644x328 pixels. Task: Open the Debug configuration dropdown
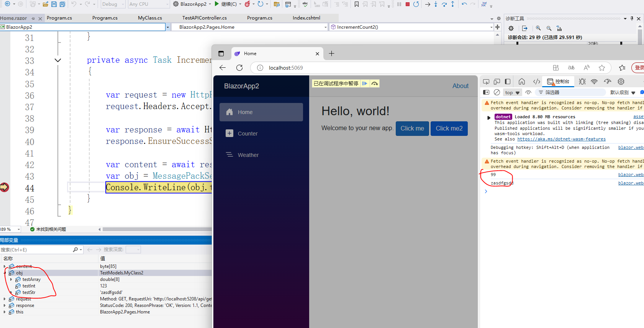[x=113, y=4]
